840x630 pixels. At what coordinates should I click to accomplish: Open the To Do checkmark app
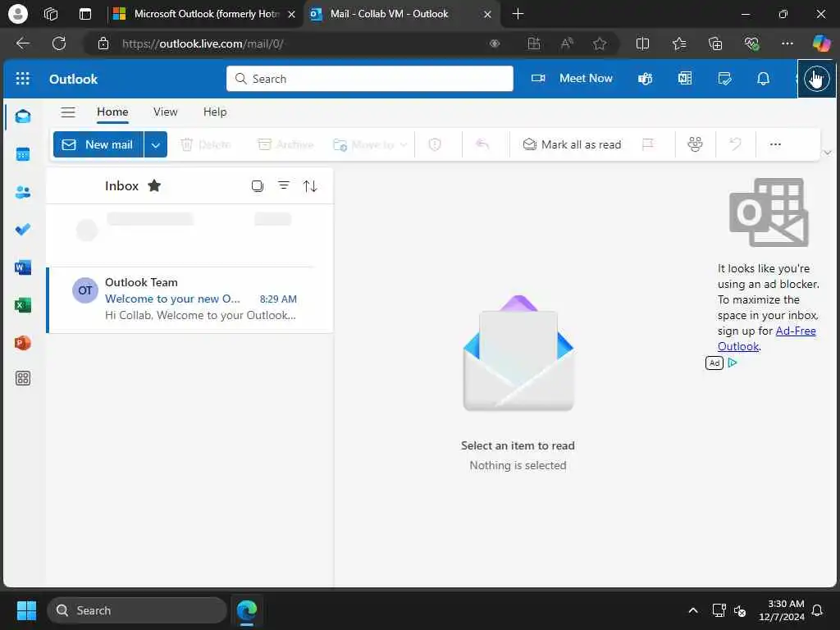click(x=23, y=230)
